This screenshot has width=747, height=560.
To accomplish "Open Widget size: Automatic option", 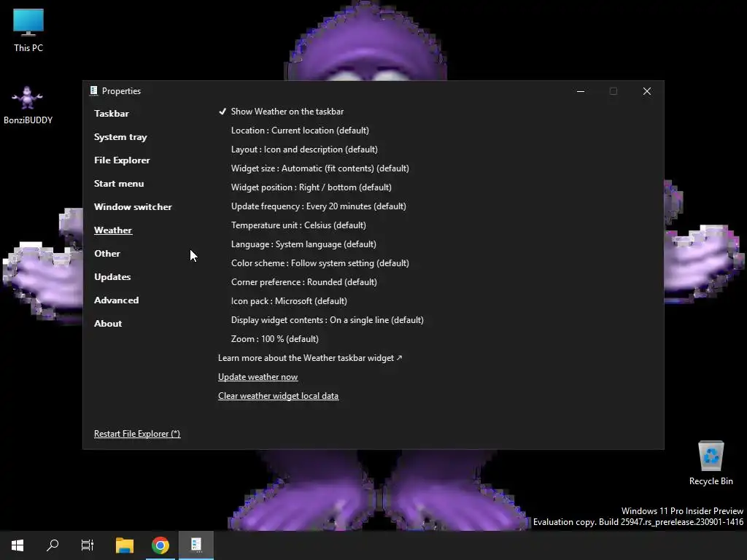I will click(x=320, y=168).
